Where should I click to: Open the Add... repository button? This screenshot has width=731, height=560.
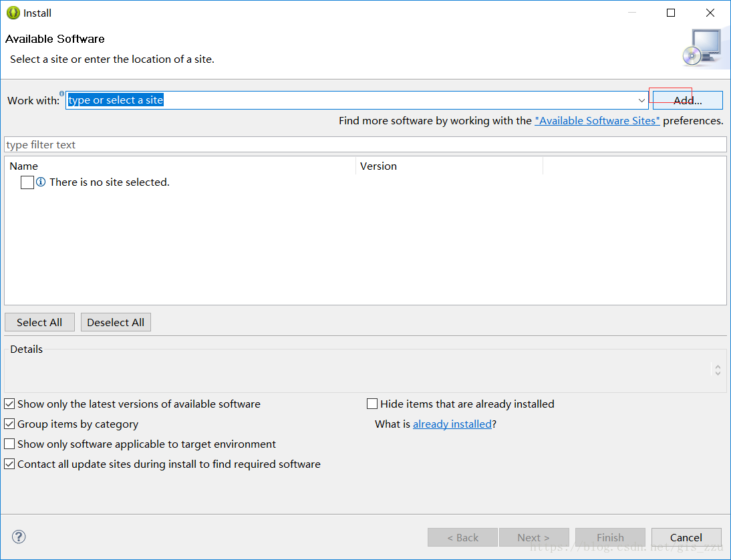tap(688, 100)
